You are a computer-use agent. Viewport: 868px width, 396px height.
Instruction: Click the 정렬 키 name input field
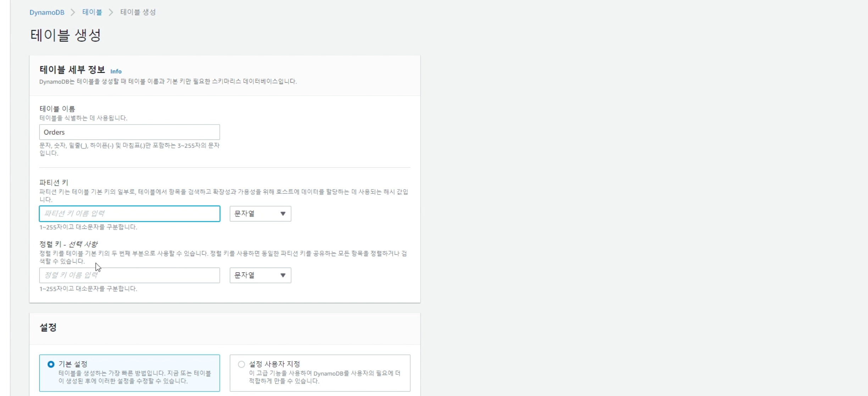pos(129,275)
